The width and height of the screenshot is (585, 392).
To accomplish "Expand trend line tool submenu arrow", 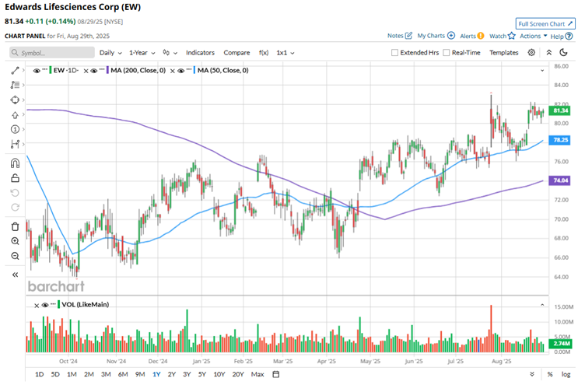I will [23, 70].
